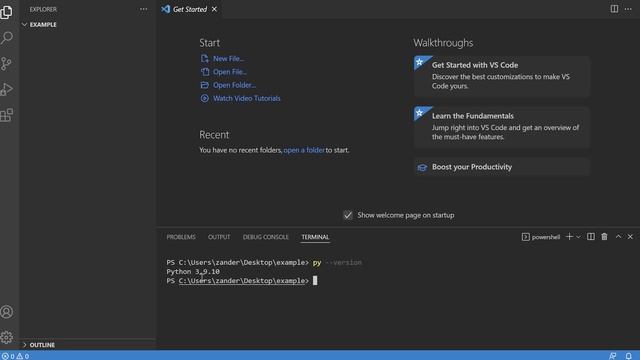Open the Accounts menu icon
Viewport: 640px width, 360px height.
point(7,312)
